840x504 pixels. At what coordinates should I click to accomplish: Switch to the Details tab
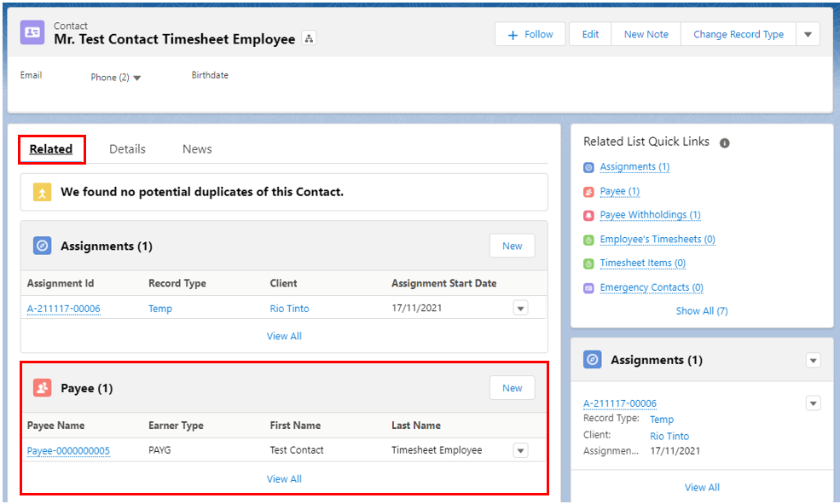tap(128, 149)
